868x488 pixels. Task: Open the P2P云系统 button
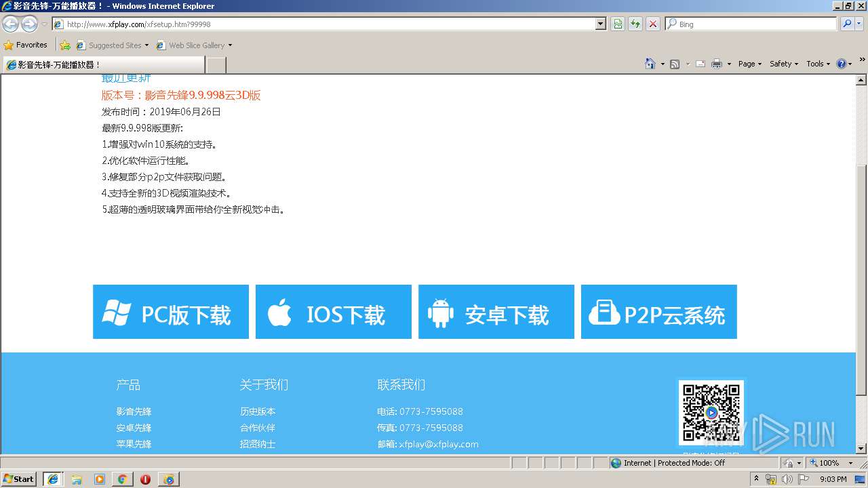click(659, 312)
